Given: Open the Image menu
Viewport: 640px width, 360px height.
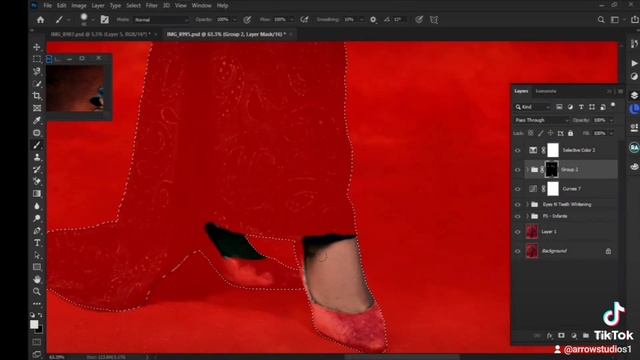Looking at the screenshot, I should click(79, 6).
